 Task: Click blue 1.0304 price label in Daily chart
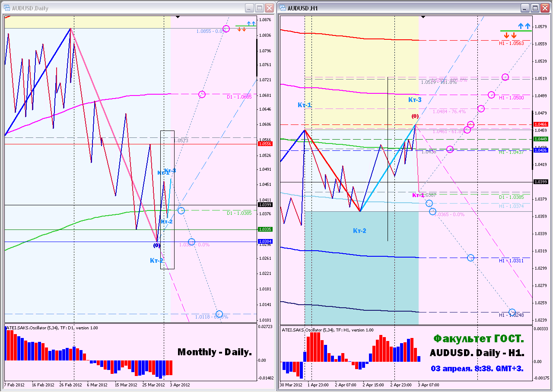pyautogui.click(x=264, y=242)
